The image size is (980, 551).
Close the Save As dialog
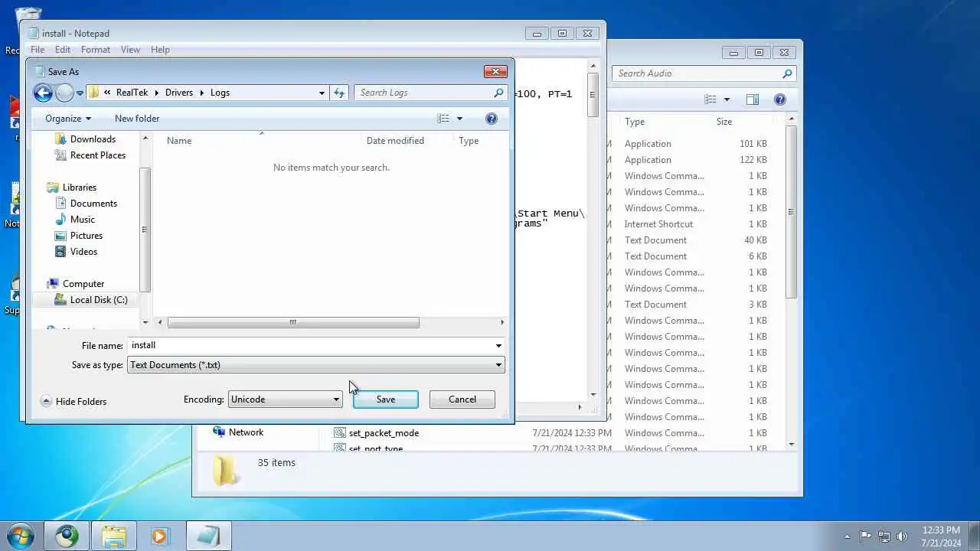click(495, 71)
